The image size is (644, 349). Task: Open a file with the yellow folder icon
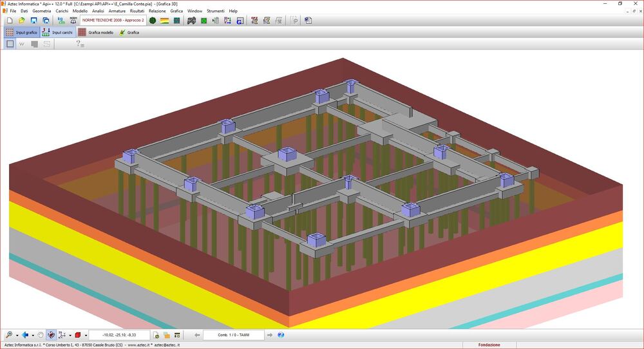(22, 20)
